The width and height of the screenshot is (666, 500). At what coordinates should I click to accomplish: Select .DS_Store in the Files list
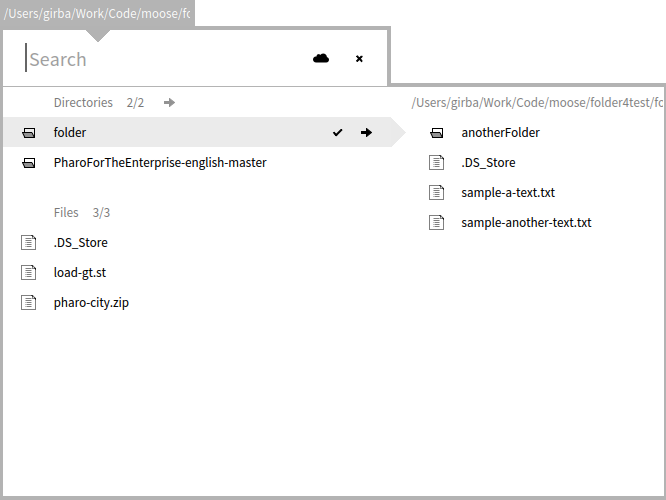(80, 243)
